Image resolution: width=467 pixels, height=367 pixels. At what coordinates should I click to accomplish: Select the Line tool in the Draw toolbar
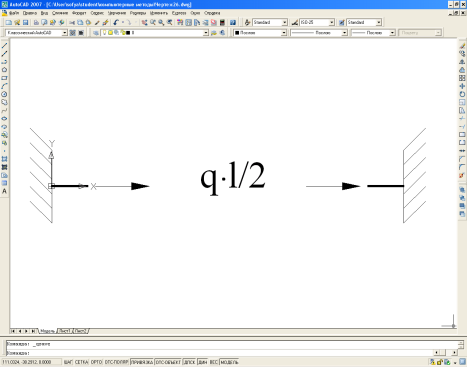coord(4,46)
